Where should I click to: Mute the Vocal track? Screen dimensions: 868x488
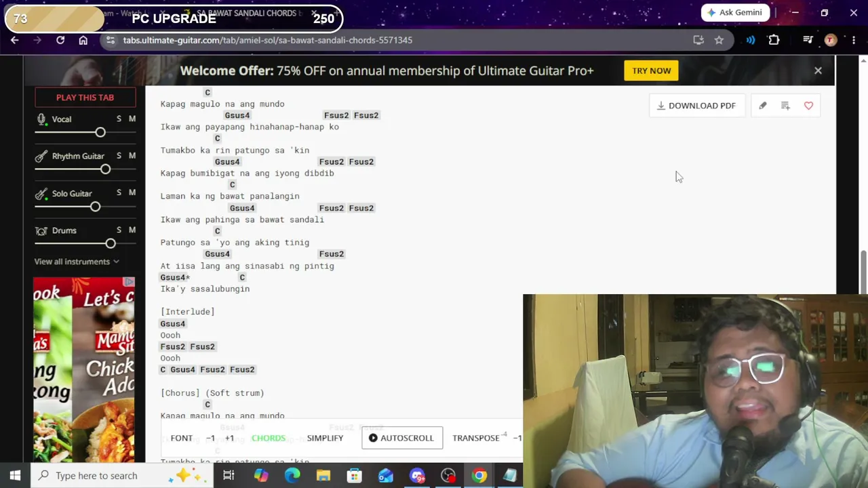pyautogui.click(x=132, y=119)
